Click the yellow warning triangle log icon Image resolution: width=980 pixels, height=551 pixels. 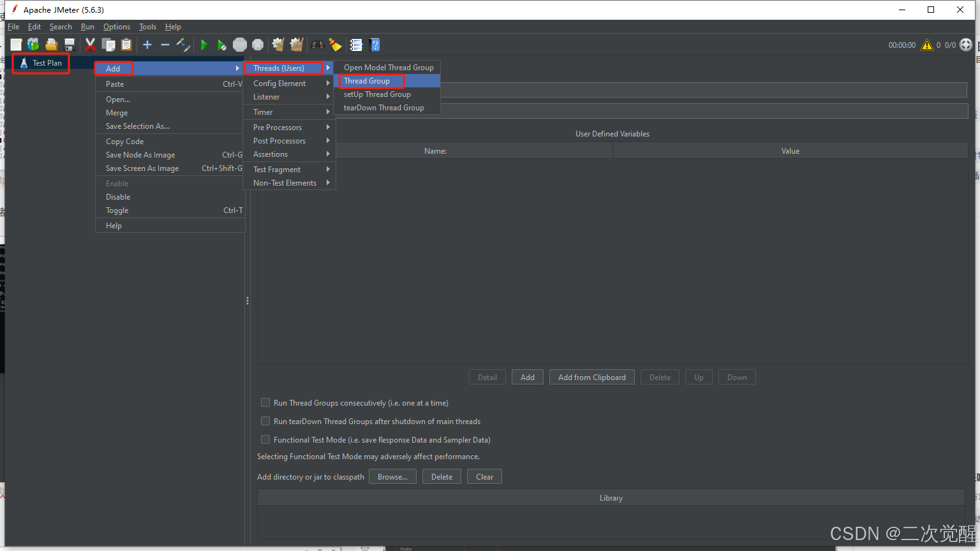(926, 45)
